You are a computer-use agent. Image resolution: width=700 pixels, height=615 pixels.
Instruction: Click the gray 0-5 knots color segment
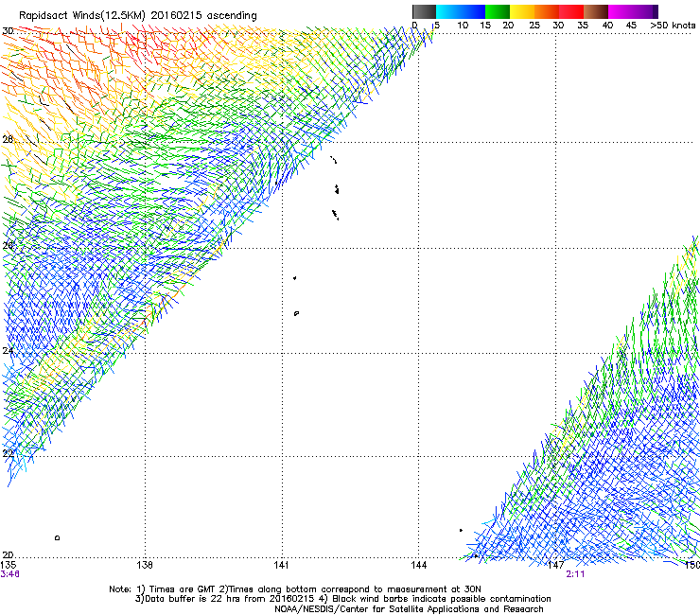424,11
